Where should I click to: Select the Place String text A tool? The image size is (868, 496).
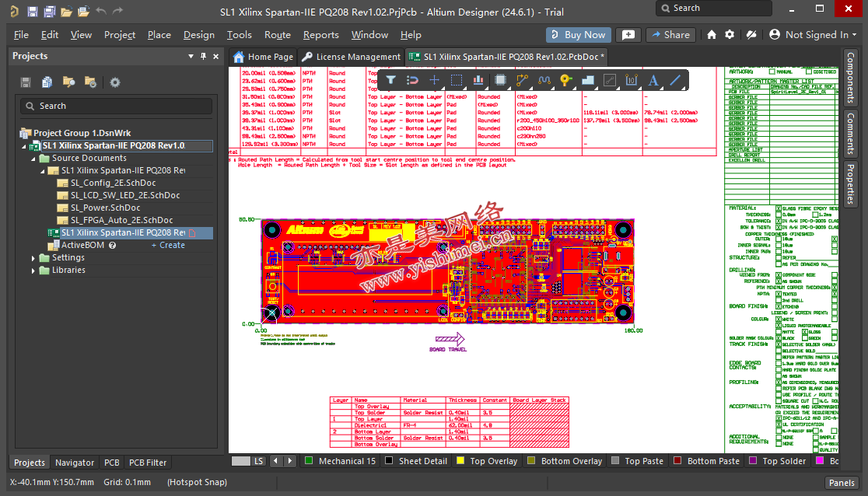click(653, 80)
